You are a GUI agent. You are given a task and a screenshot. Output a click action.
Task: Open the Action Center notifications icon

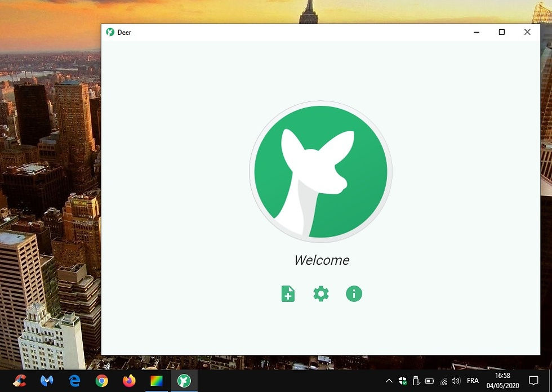[x=534, y=381]
